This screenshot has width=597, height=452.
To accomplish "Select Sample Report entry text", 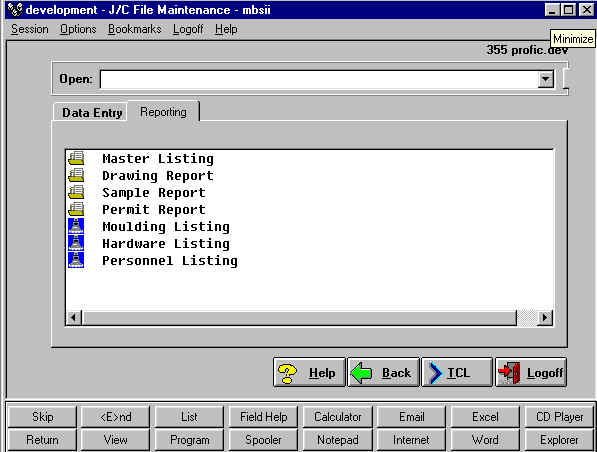I will click(154, 193).
